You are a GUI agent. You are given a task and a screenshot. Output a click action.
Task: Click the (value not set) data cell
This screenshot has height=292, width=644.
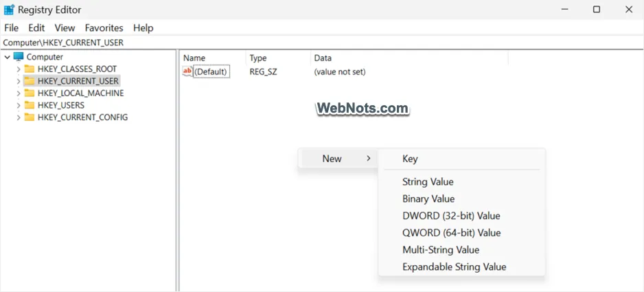[340, 72]
